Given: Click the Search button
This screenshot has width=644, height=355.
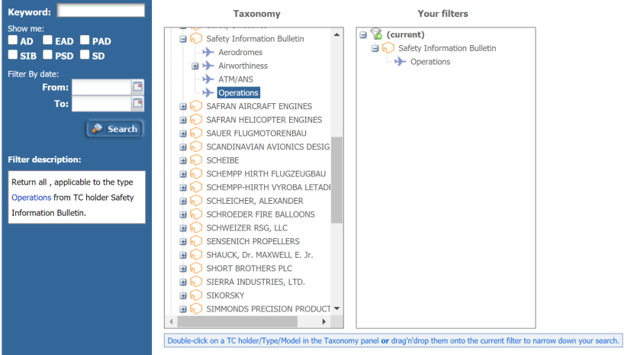Looking at the screenshot, I should tap(114, 129).
